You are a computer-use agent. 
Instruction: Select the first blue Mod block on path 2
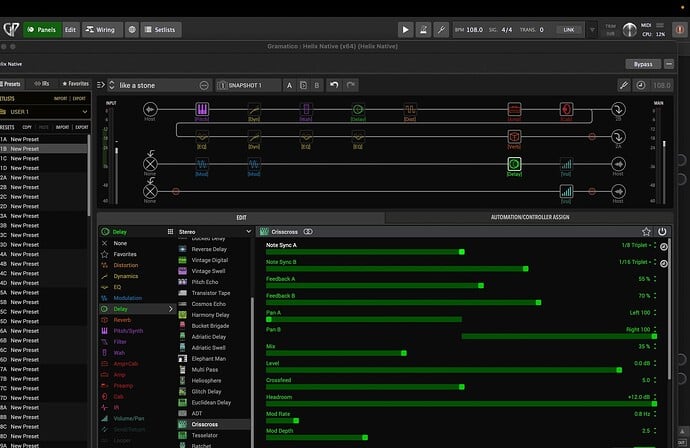(x=202, y=164)
